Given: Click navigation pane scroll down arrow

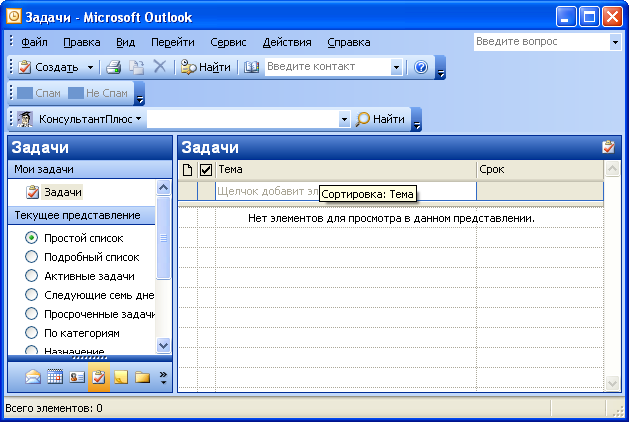Looking at the screenshot, I should pyautogui.click(x=163, y=345).
